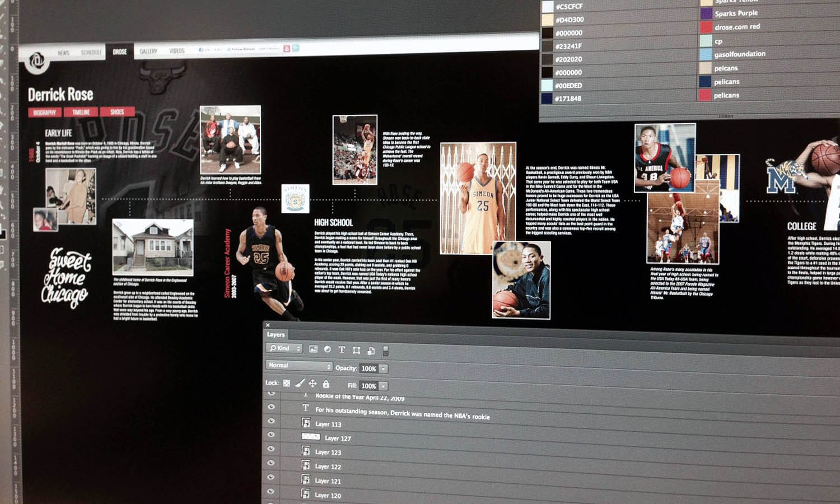Lock transparent pixels icon
Viewport: 840px width, 504px height.
(x=287, y=383)
